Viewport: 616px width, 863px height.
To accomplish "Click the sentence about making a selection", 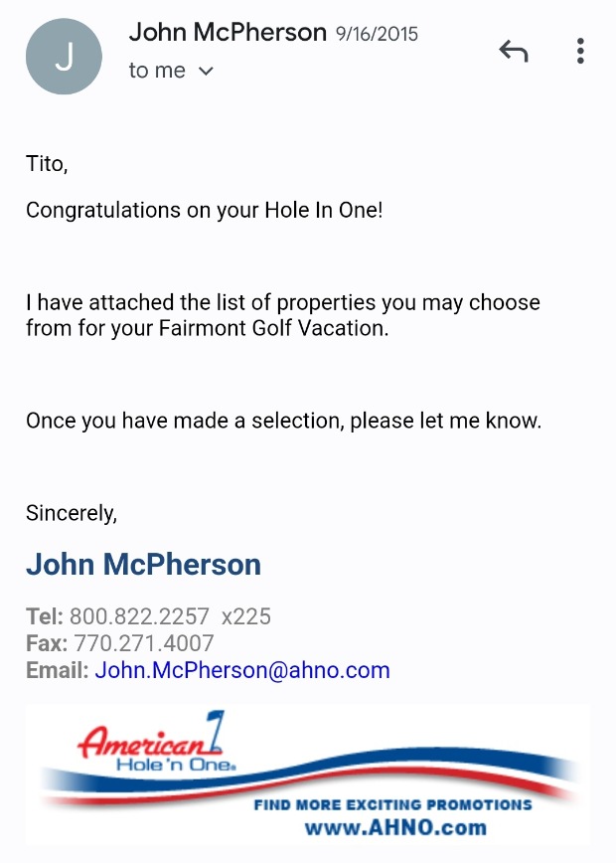I will [x=283, y=421].
